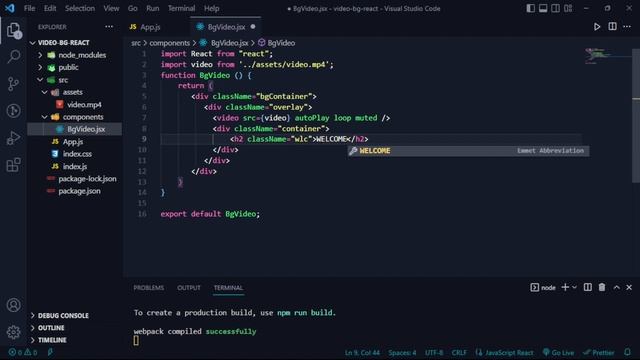Open editor More Actions ellipsis
Viewport: 640px width, 360px height.
tap(627, 27)
